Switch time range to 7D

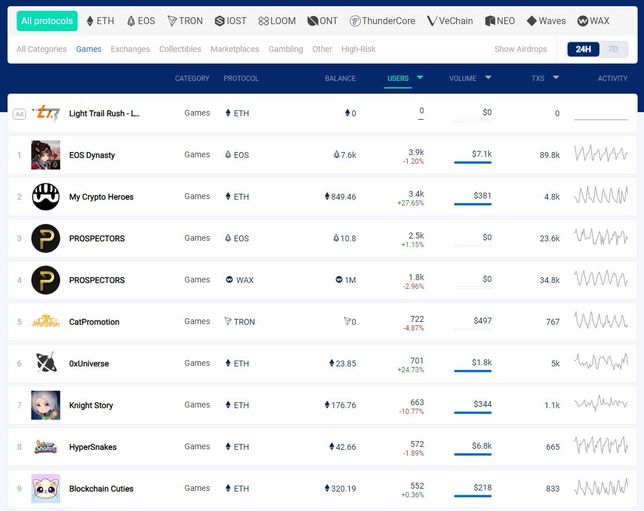coord(614,49)
